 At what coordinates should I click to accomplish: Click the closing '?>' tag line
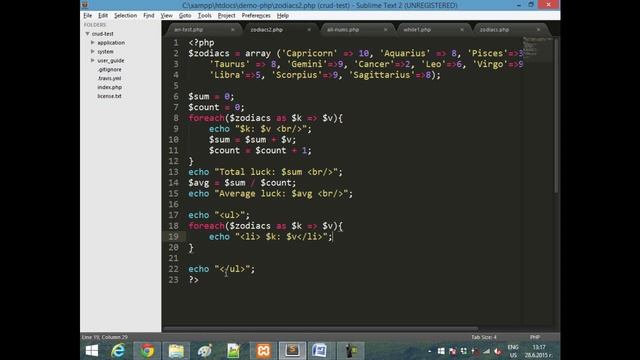click(x=193, y=280)
